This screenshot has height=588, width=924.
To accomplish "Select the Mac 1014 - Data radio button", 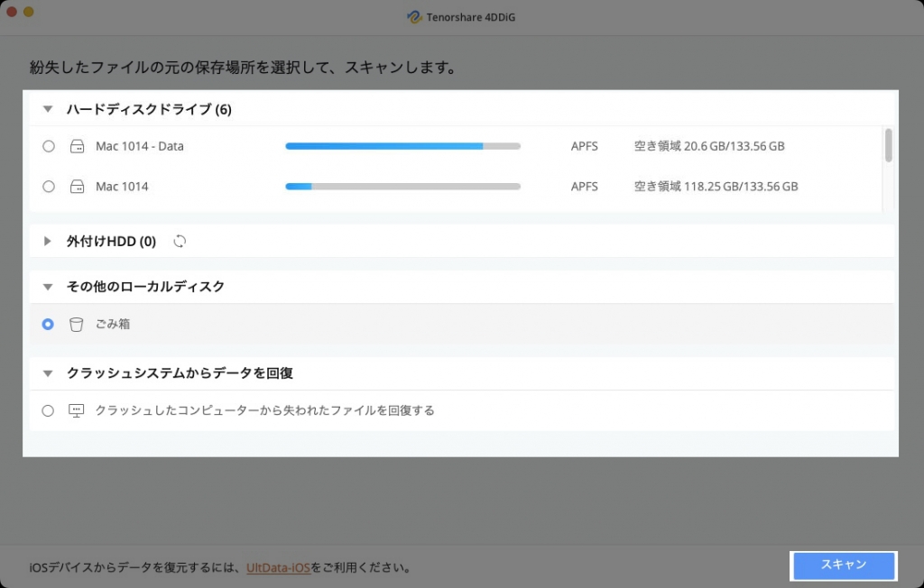I will pos(48,145).
